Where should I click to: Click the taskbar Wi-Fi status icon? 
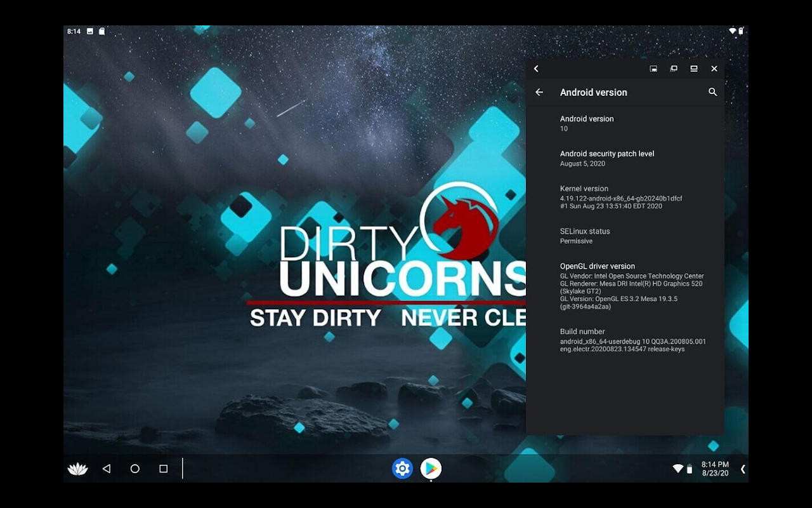click(x=678, y=469)
